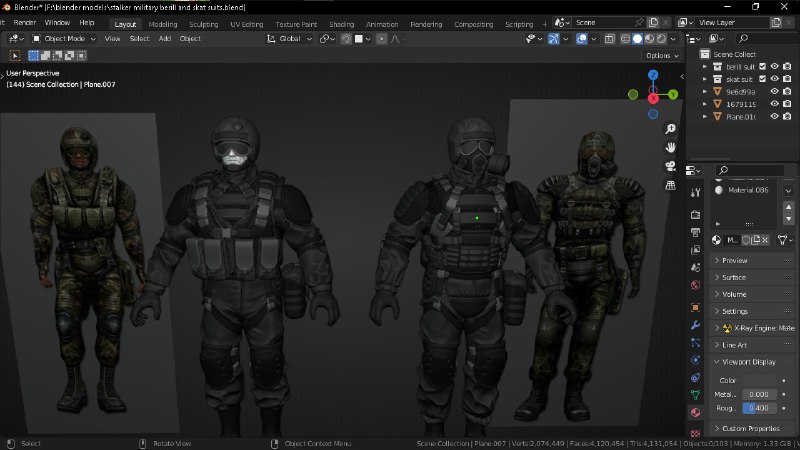Choose the Extend selection mode icon
The image size is (800, 450).
pos(45,55)
